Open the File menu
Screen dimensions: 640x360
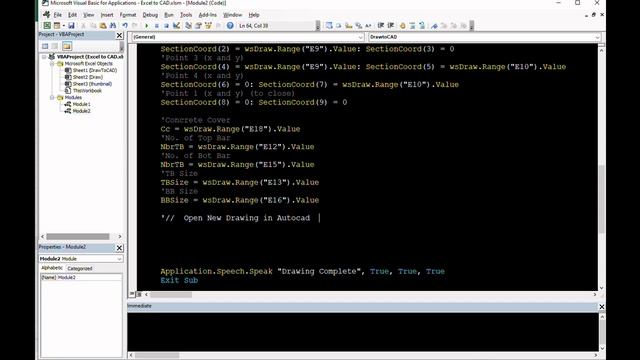(x=58, y=15)
